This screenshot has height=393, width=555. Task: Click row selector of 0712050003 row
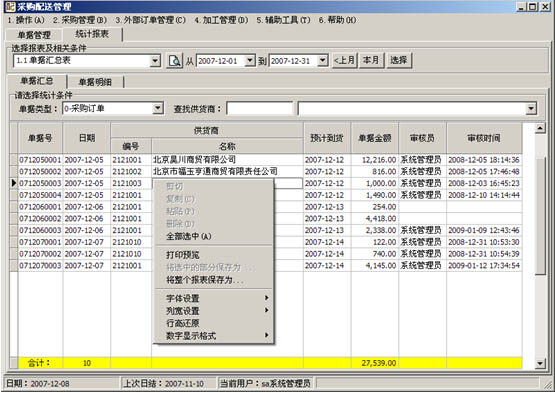[13, 183]
